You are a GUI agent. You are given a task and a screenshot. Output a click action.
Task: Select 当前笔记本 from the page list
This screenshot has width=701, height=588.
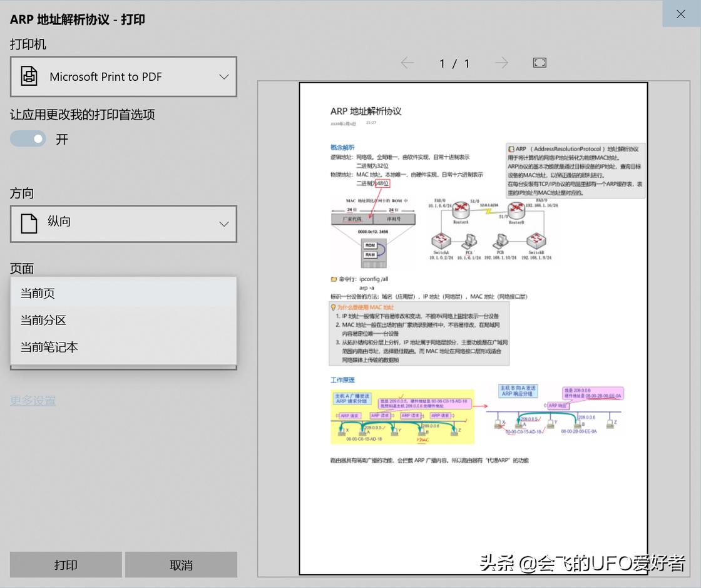[49, 347]
